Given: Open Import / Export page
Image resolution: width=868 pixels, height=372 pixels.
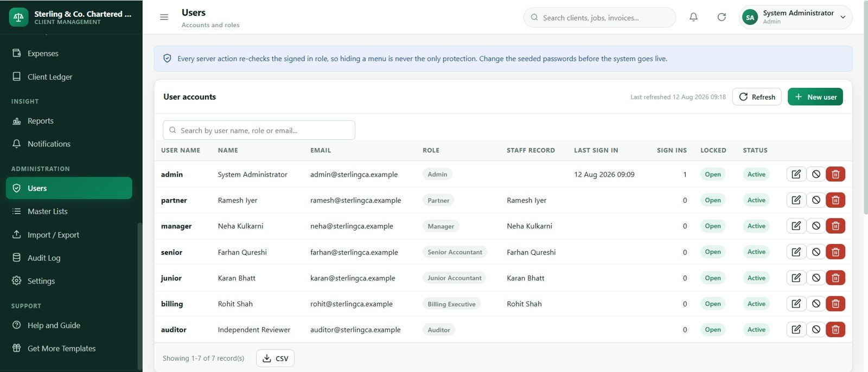Looking at the screenshot, I should 69,235.
